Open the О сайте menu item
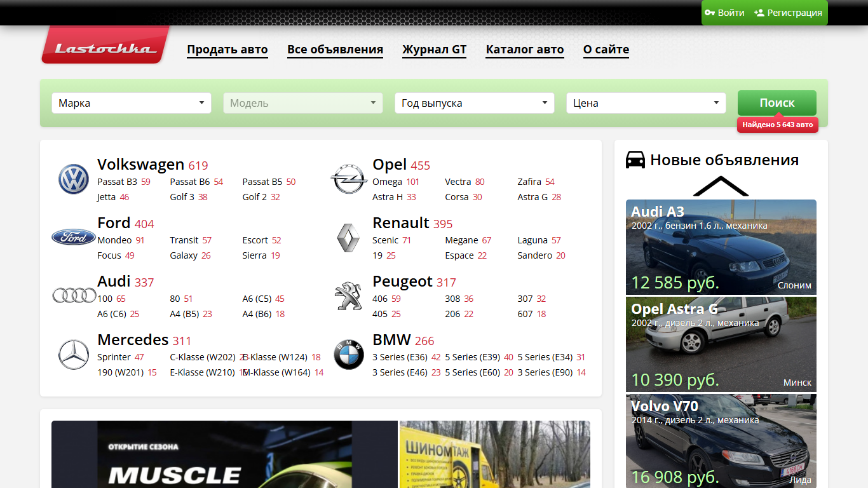The width and height of the screenshot is (868, 488). click(x=606, y=50)
